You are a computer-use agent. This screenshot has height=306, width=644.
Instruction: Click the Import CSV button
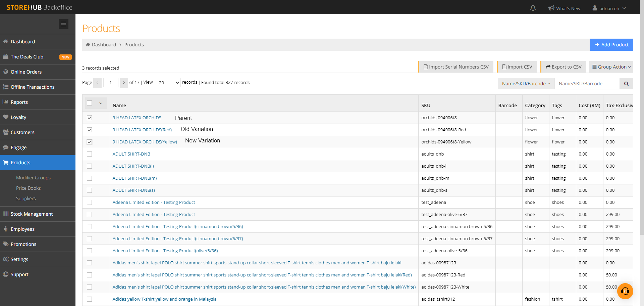[517, 67]
